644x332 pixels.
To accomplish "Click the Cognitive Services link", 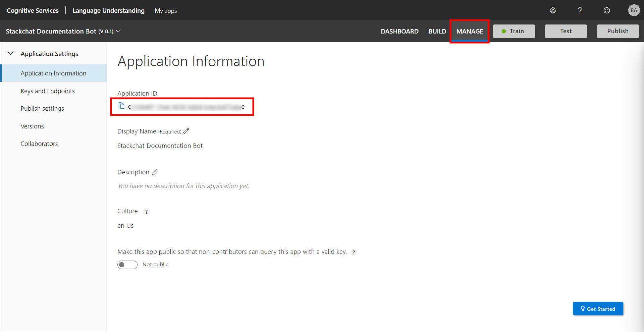I will click(33, 10).
